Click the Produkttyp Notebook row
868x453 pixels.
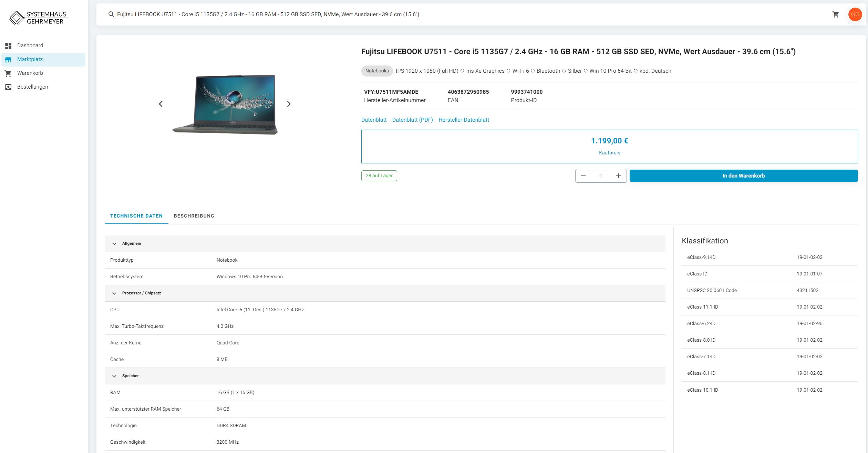coord(385,260)
